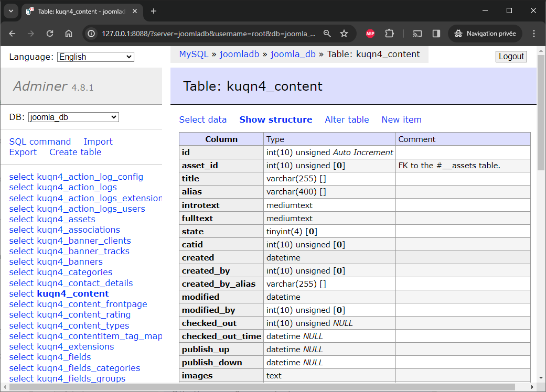546x392 pixels.
Task: Open kuqn4_banners table link
Action: 70,262
